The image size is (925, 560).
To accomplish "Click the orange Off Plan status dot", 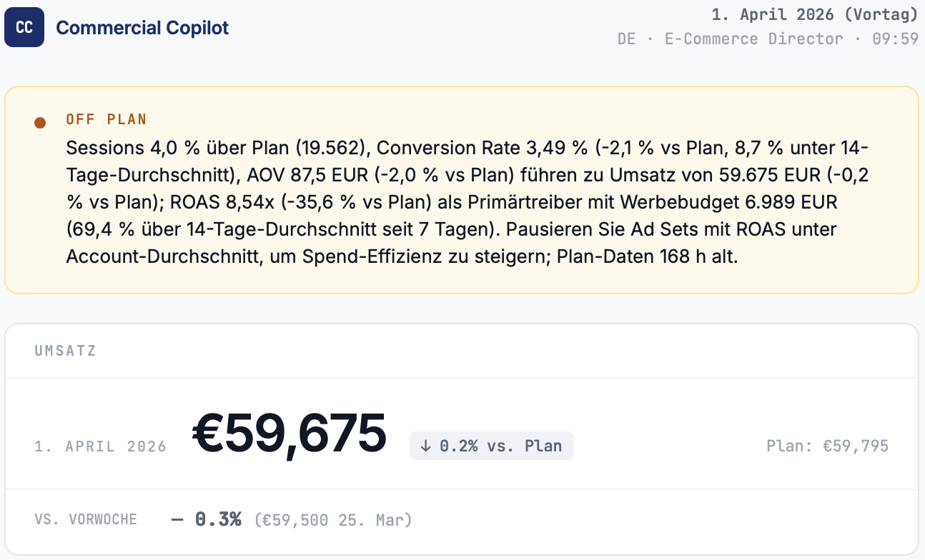I will coord(40,123).
